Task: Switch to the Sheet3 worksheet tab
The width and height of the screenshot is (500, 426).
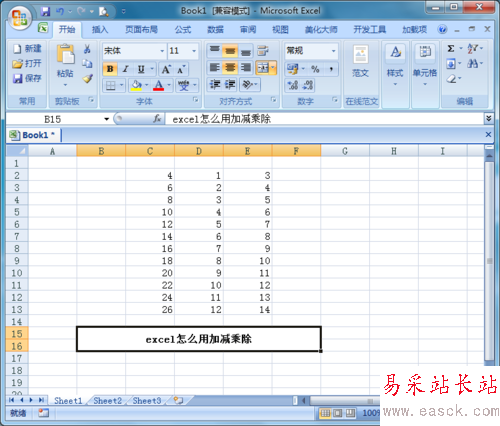Action: click(147, 400)
